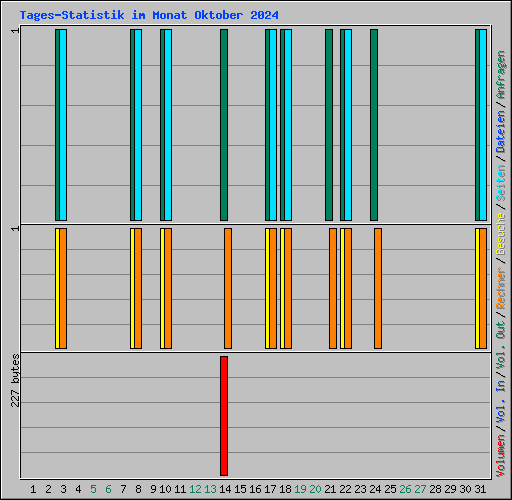The width and height of the screenshot is (512, 500).
Task: Select the cyan Seiten bar for day 17
Action: pos(273,125)
